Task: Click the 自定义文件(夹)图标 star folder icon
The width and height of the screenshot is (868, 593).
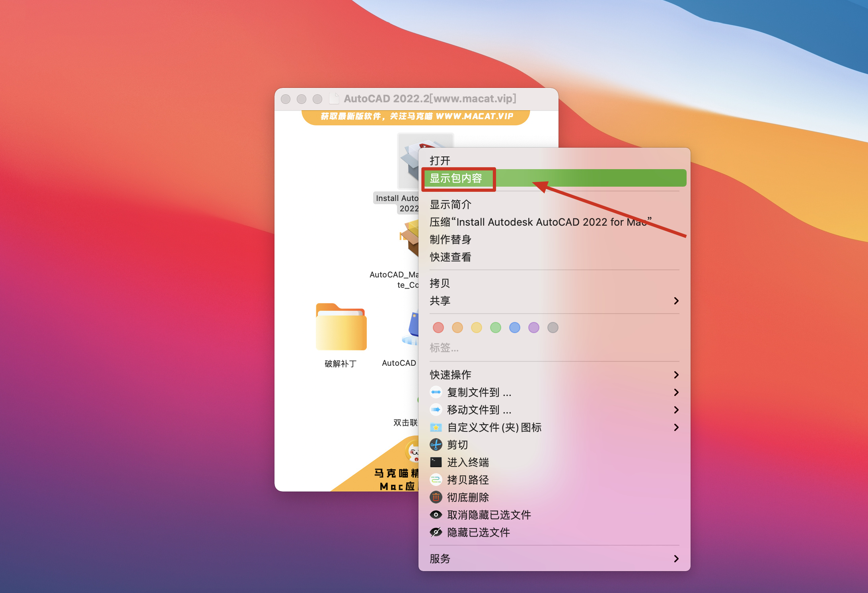Action: [436, 427]
